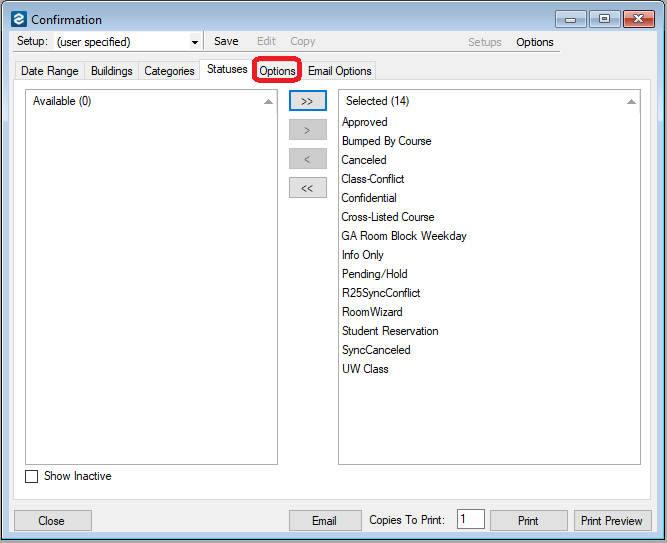Switch to the Buildings tab
Image resolution: width=667 pixels, height=543 pixels.
click(x=111, y=71)
